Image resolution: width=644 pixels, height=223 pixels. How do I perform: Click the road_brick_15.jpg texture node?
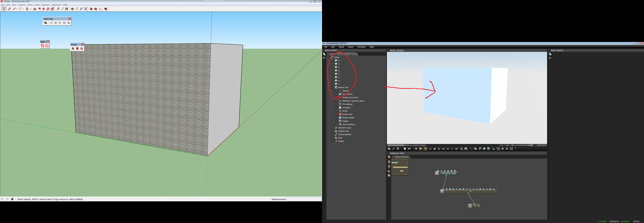tap(448, 173)
